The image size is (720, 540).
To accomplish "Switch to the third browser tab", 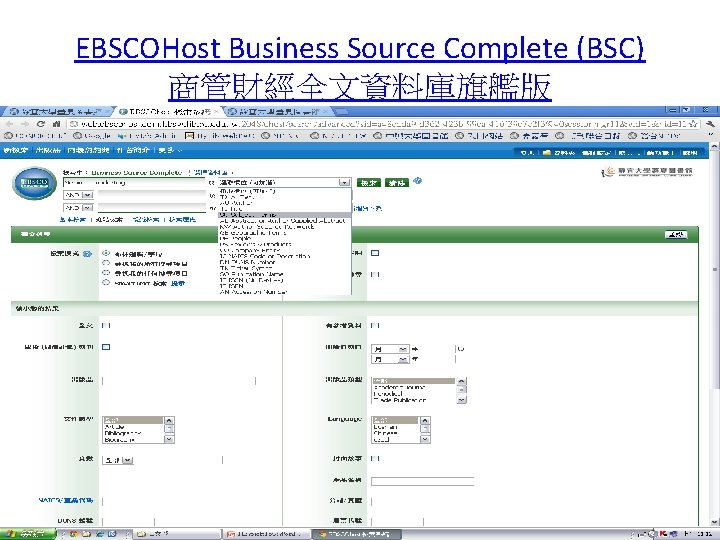I will click(278, 112).
